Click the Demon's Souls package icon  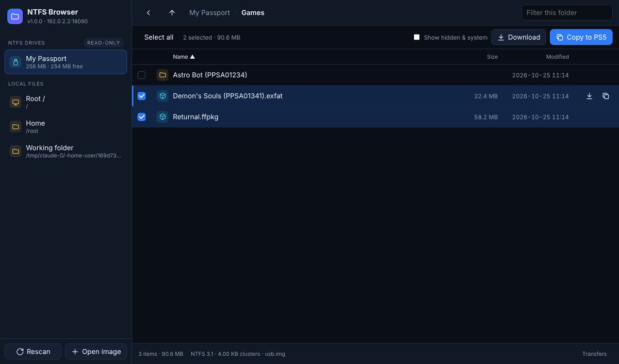pos(162,96)
